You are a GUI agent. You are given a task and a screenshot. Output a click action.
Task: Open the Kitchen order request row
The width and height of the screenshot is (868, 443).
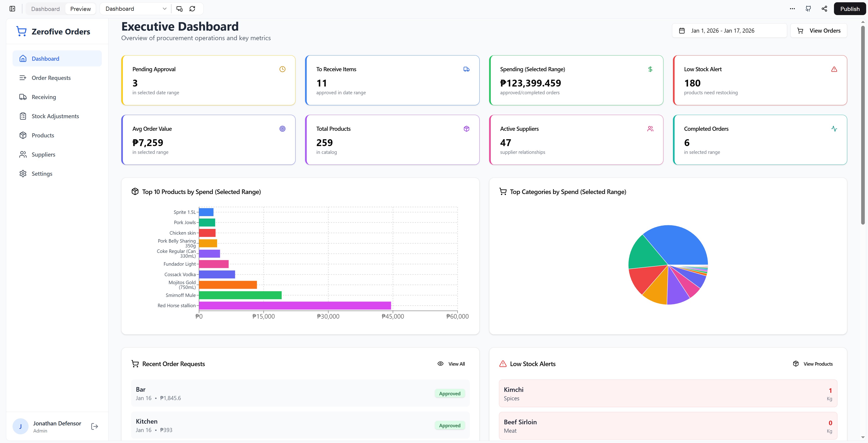coord(300,425)
